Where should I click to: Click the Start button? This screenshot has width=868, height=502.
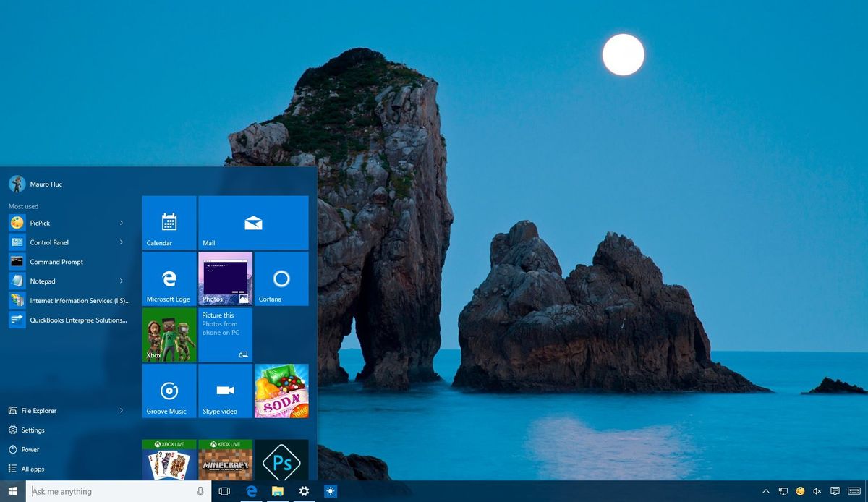point(12,491)
